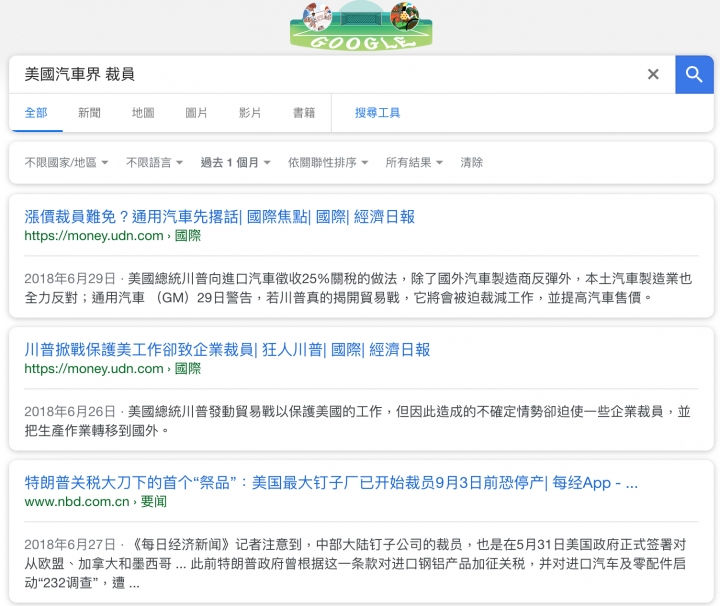Open result 漲價裁員難免？通用汽車先撂話
The width and height of the screenshot is (720, 606).
[x=219, y=217]
